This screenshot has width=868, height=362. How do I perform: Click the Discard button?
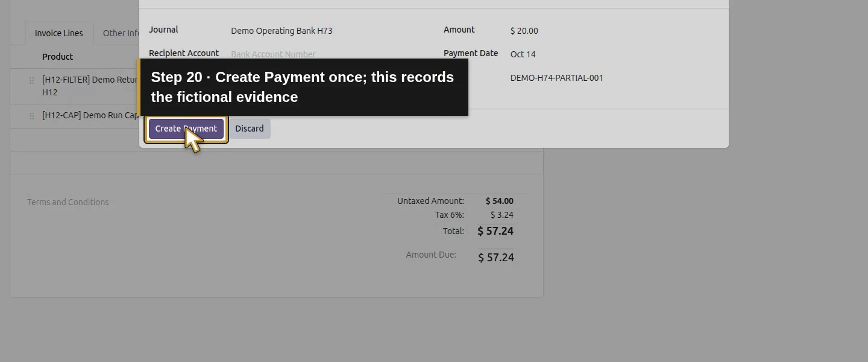pyautogui.click(x=250, y=129)
